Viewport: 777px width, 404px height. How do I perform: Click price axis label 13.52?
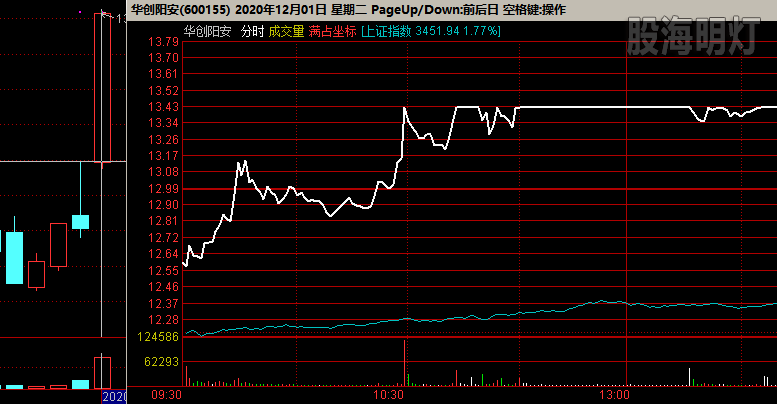pyautogui.click(x=164, y=91)
